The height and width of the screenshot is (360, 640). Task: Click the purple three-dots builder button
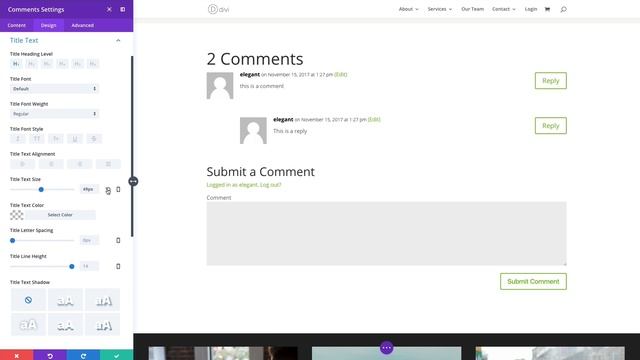(x=387, y=348)
